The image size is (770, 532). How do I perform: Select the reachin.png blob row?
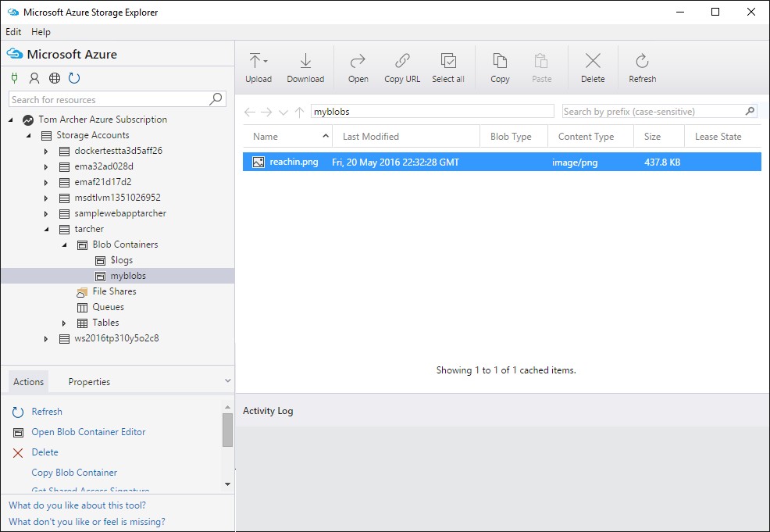tap(502, 162)
